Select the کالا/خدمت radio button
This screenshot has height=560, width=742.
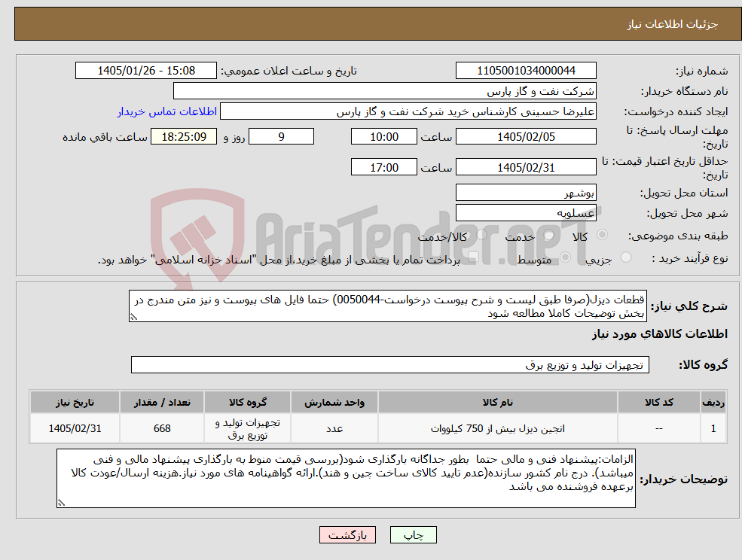tap(481, 235)
